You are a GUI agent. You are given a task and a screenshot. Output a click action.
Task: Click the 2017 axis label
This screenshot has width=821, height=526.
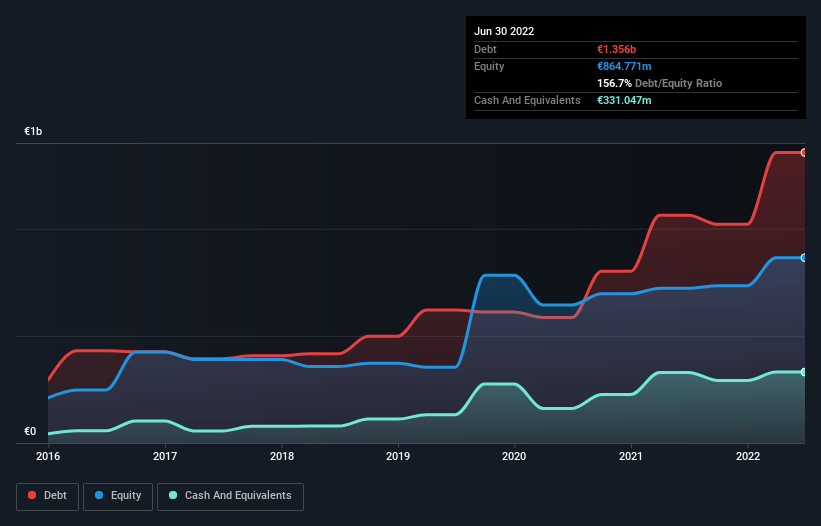click(165, 456)
